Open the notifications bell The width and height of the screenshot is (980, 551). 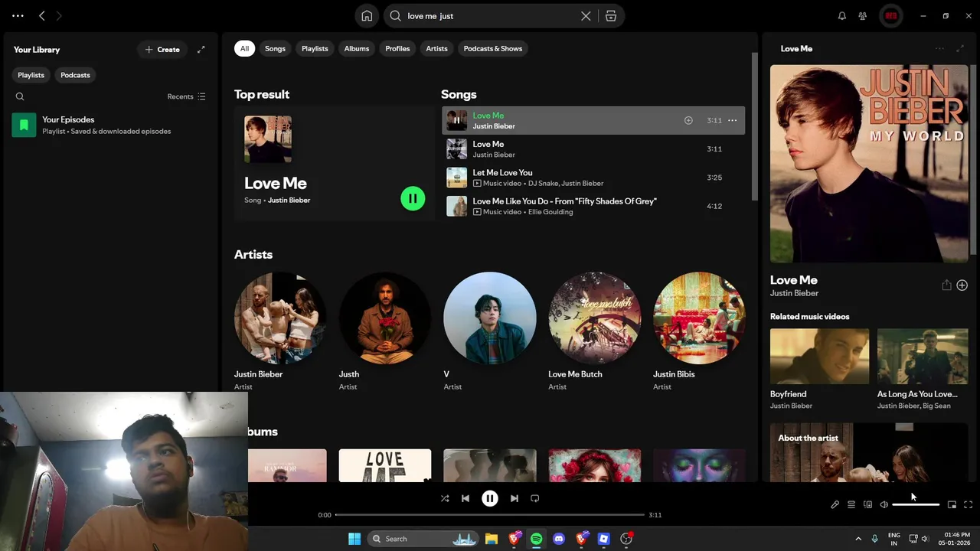tap(841, 16)
